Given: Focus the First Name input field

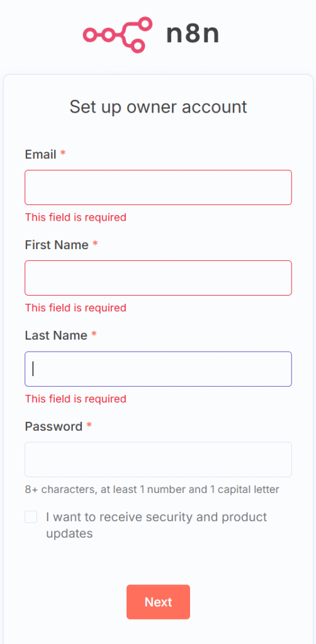Looking at the screenshot, I should [158, 277].
